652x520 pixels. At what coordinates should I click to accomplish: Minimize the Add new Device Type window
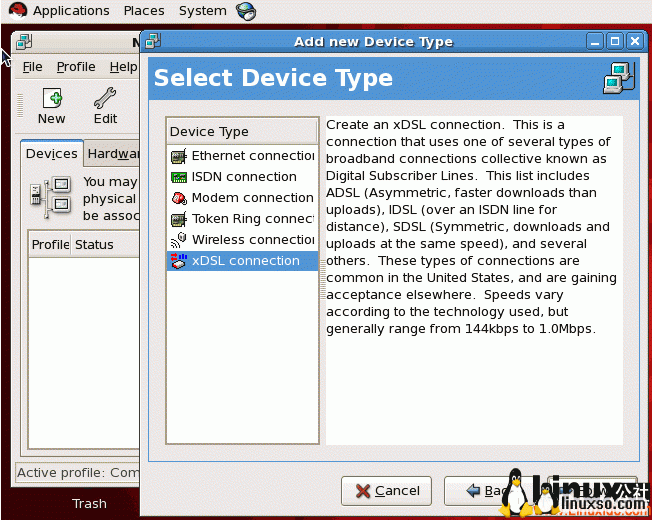click(x=595, y=42)
